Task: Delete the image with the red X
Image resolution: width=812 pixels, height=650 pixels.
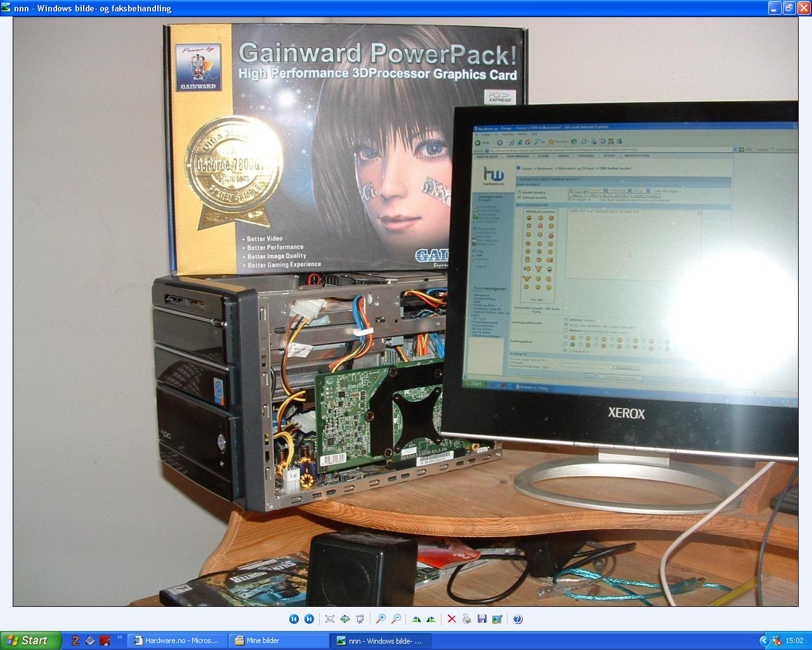Action: pos(452,619)
